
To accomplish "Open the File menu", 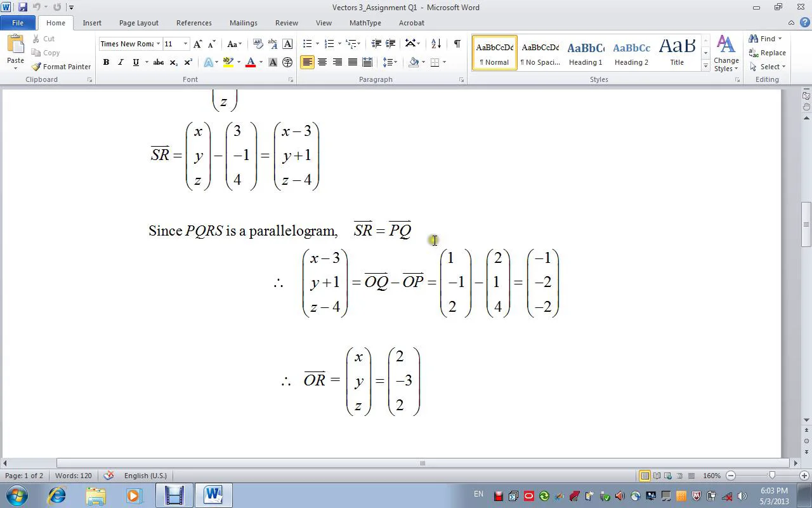I will coord(18,23).
